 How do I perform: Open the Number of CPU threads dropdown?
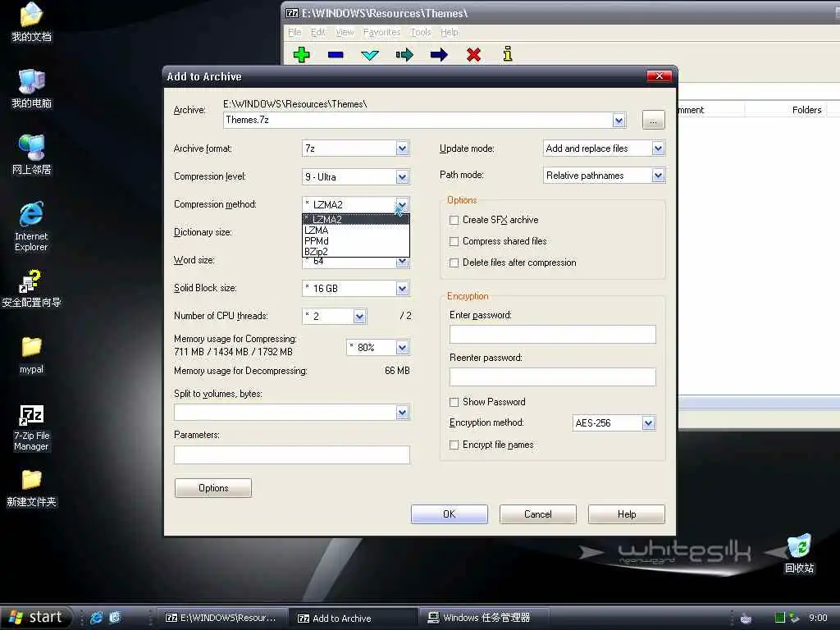pyautogui.click(x=359, y=317)
